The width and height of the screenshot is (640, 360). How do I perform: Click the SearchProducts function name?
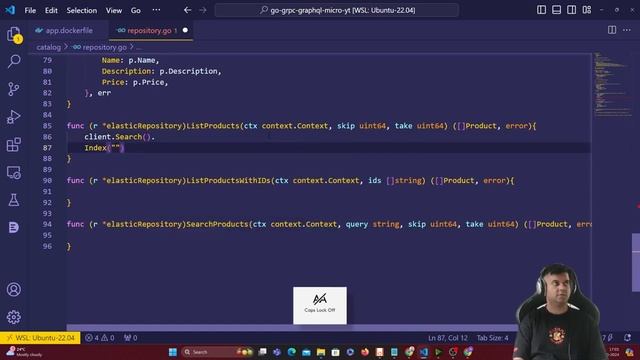(x=217, y=224)
